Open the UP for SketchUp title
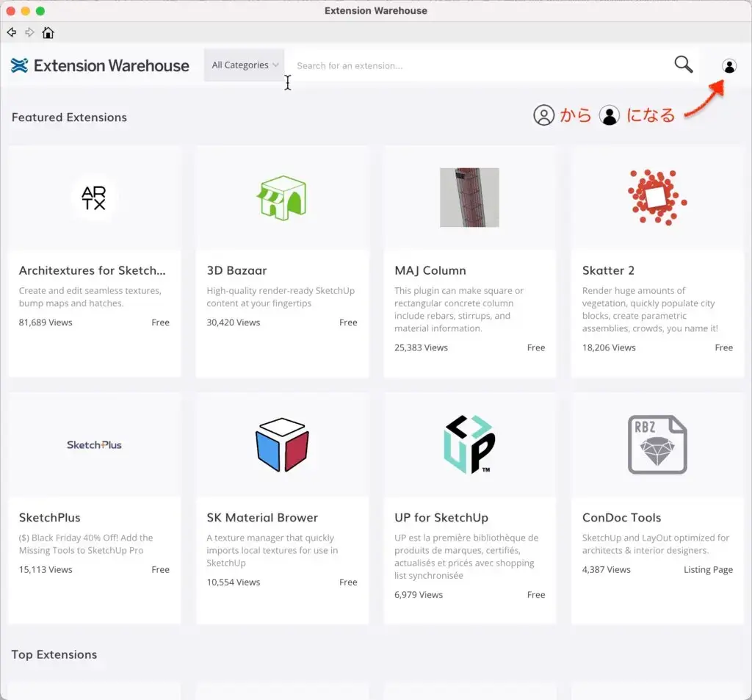 pos(441,518)
